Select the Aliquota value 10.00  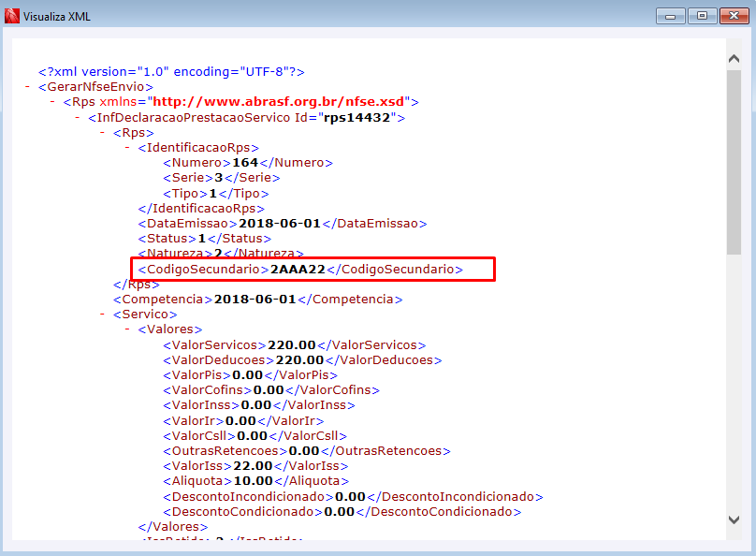tap(254, 481)
